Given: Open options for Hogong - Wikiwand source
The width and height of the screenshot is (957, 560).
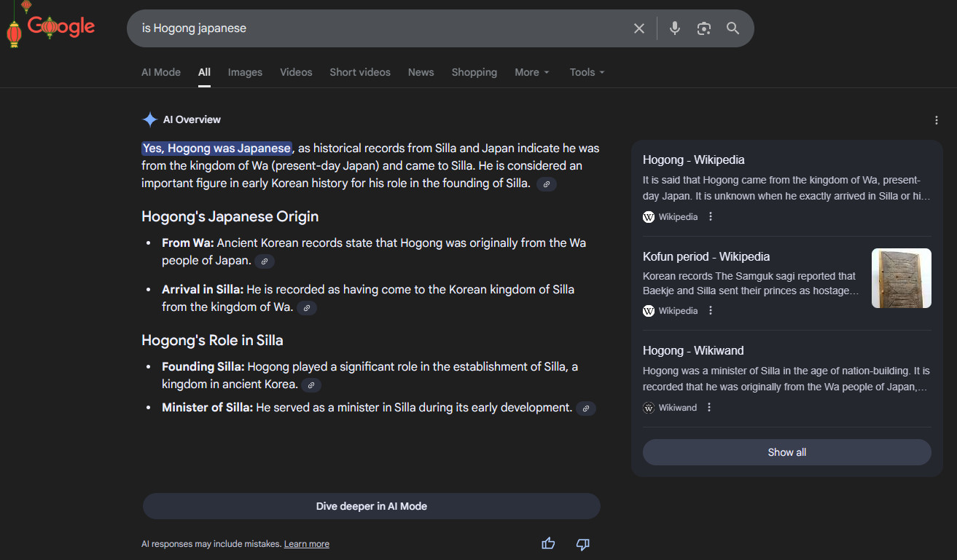Looking at the screenshot, I should point(709,407).
